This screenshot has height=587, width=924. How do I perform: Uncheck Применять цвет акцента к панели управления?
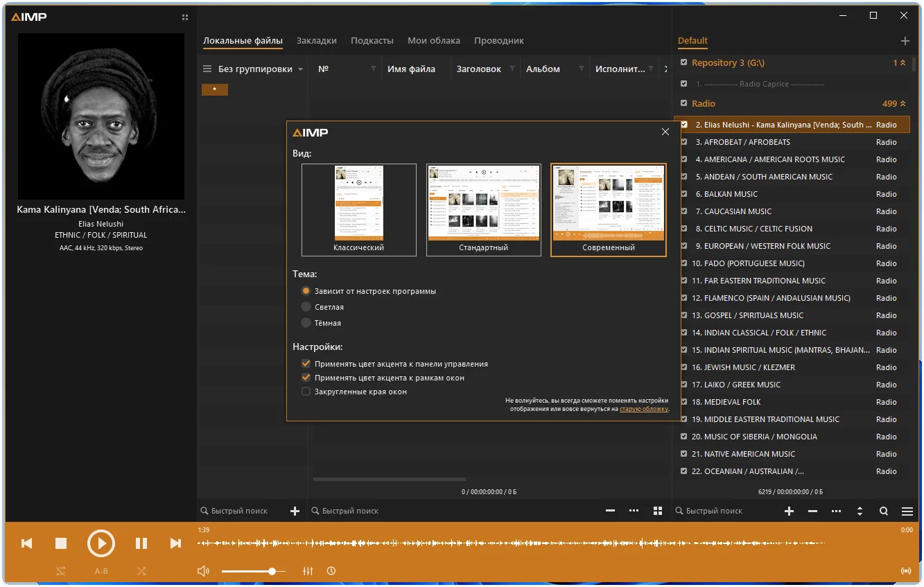[306, 364]
